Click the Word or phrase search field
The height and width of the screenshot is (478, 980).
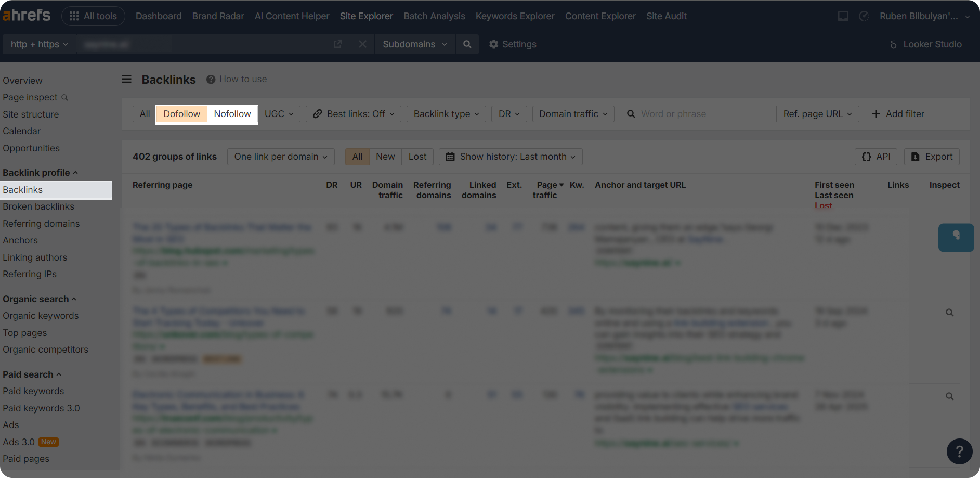[x=698, y=114]
